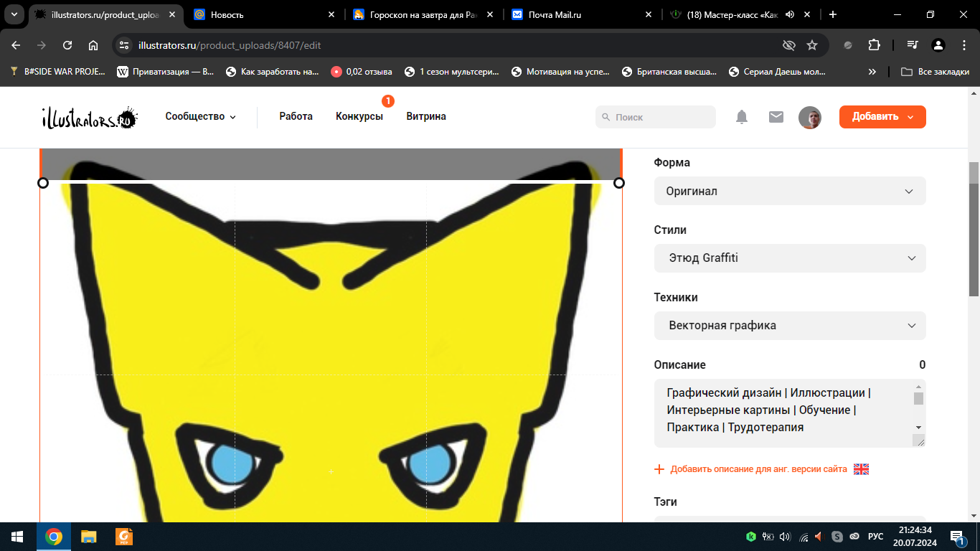Open the Chrome extensions puzzle icon
The height and width of the screenshot is (551, 980).
pyautogui.click(x=874, y=45)
